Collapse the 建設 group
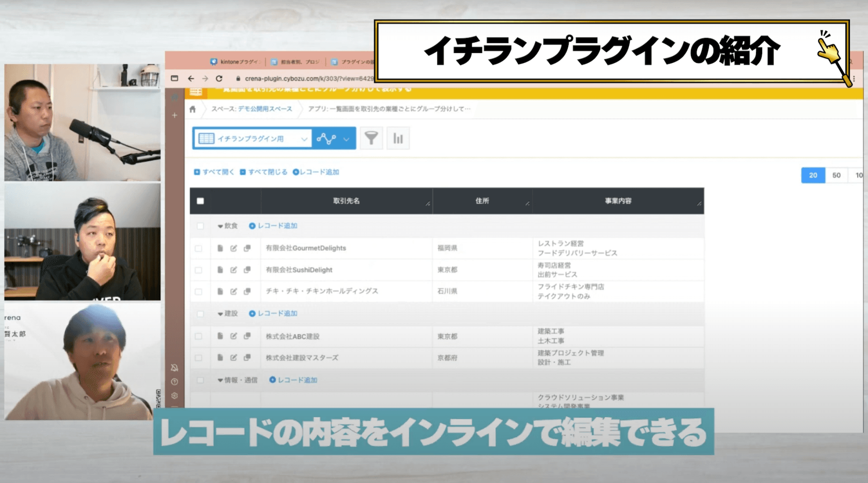This screenshot has width=868, height=483. click(220, 314)
